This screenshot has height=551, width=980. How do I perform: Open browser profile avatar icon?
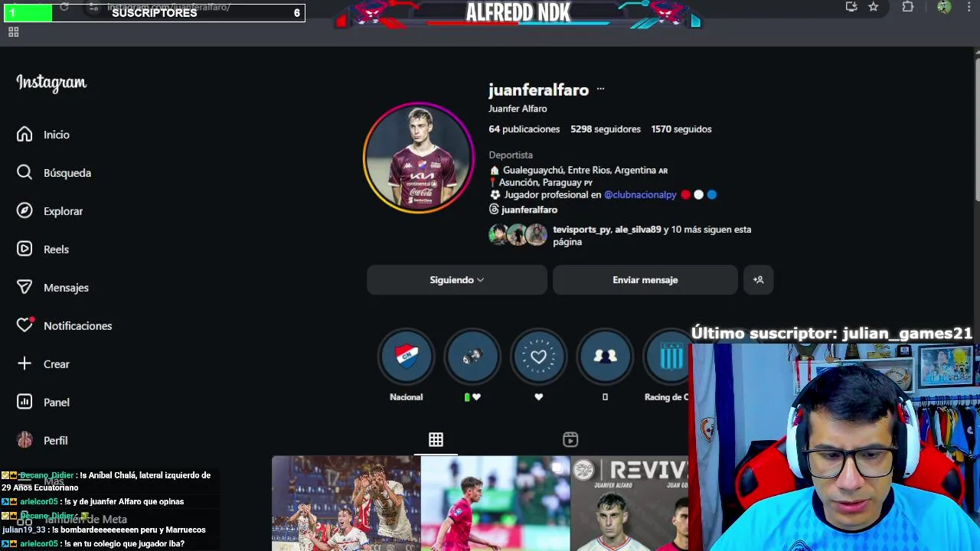coord(944,7)
